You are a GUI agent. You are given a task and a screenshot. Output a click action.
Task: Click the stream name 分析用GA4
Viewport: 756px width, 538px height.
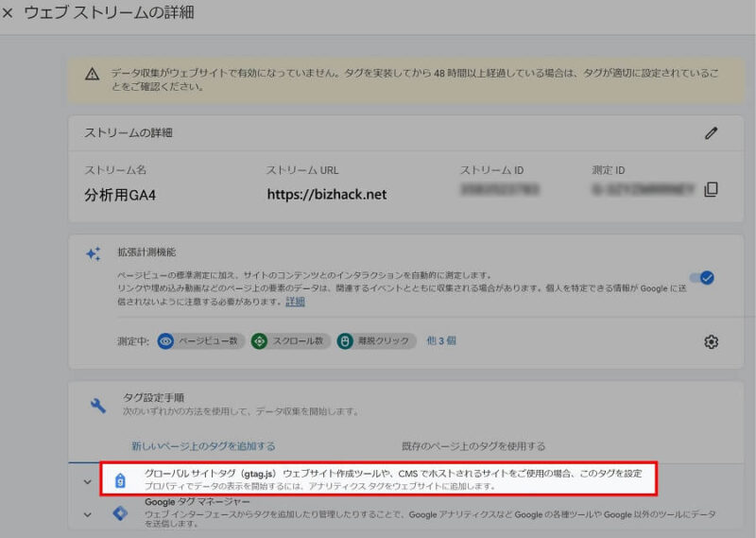(x=120, y=195)
